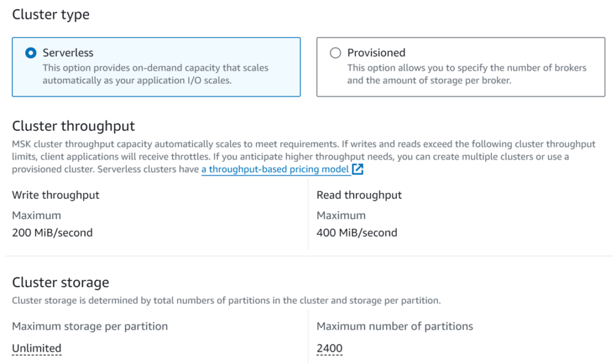Click the dotted-underlined 2400 partitions value
Screen dimensions: 616x364
click(329, 348)
